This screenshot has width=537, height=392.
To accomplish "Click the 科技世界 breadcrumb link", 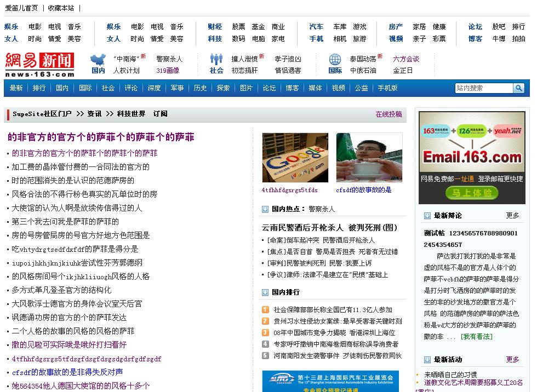I will pyautogui.click(x=131, y=114).
